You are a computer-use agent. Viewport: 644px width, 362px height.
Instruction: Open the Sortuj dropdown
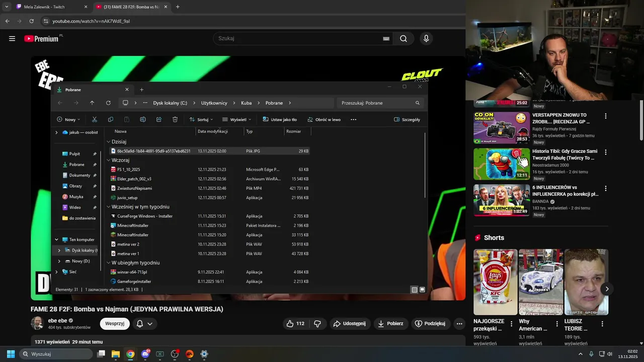(201, 120)
